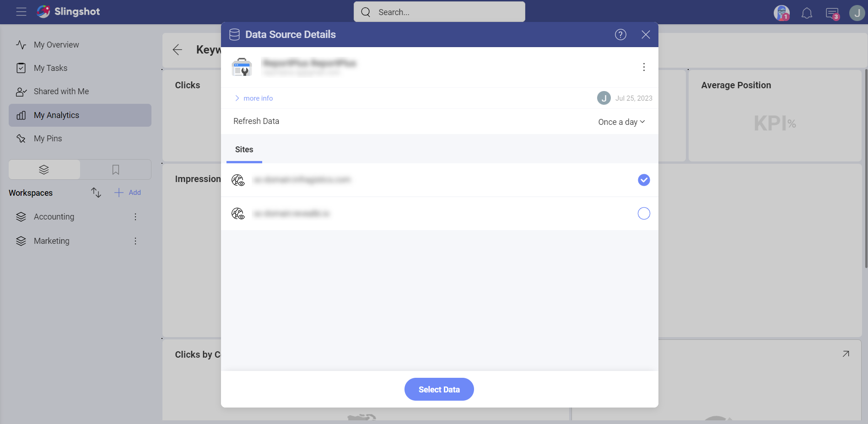
Task: Click the dashboard vertical scrollbar
Action: [x=866, y=168]
